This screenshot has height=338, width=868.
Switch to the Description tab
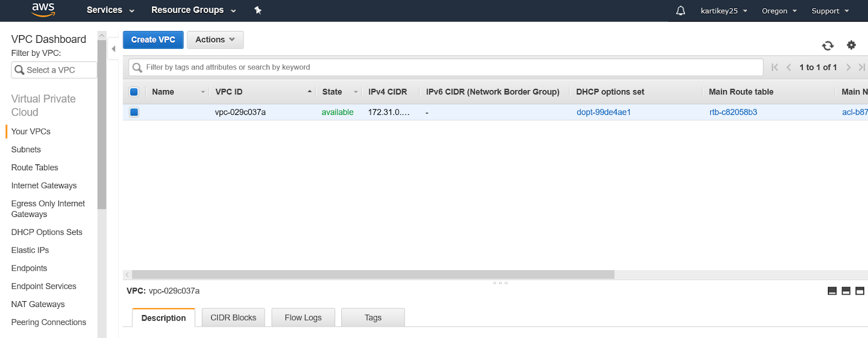(x=163, y=318)
